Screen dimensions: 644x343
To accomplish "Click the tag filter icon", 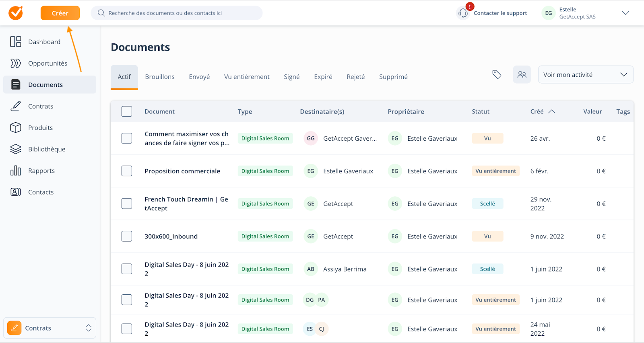I will (x=497, y=74).
